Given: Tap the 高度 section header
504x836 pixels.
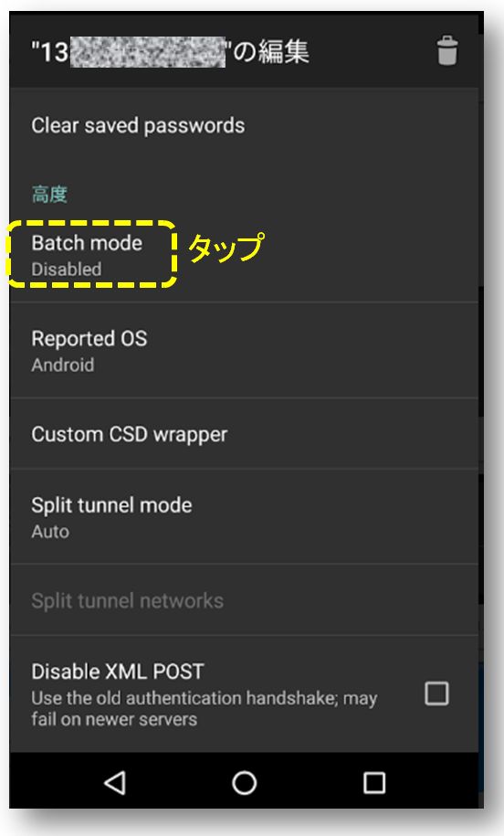Looking at the screenshot, I should 49,194.
